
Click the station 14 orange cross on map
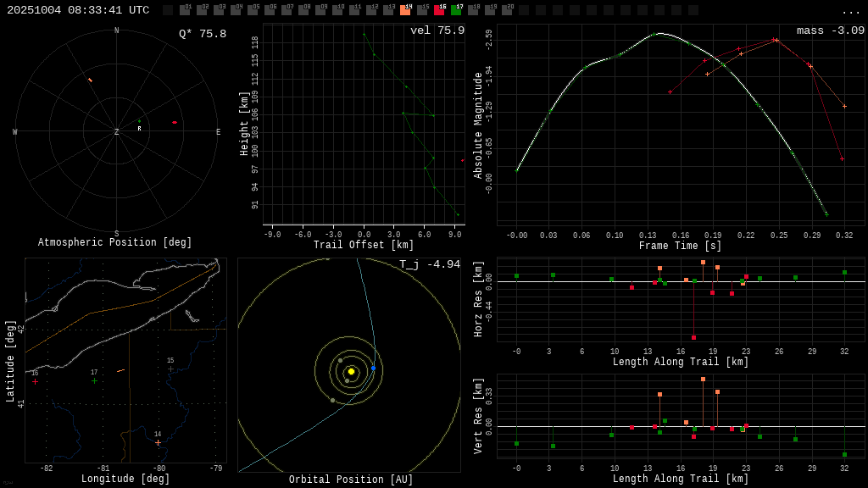tap(158, 442)
